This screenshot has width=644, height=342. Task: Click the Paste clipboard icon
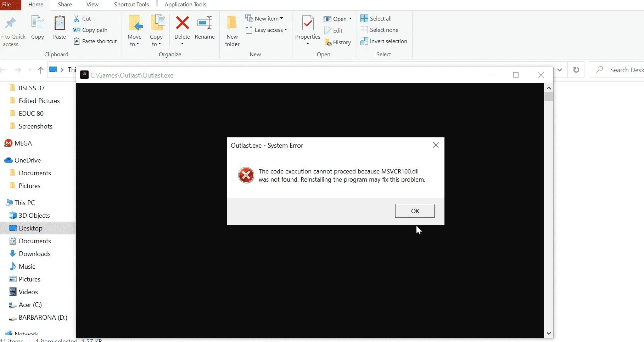pyautogui.click(x=60, y=23)
